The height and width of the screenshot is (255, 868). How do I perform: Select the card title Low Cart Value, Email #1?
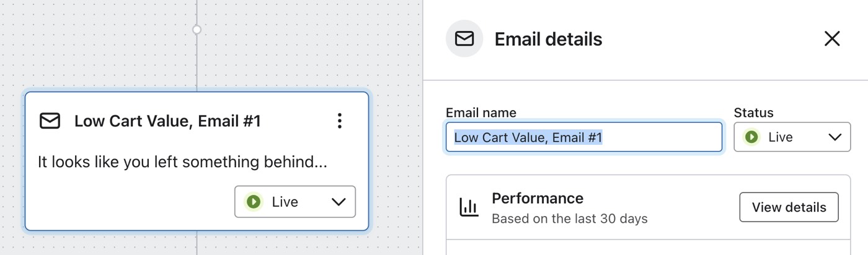(x=167, y=121)
